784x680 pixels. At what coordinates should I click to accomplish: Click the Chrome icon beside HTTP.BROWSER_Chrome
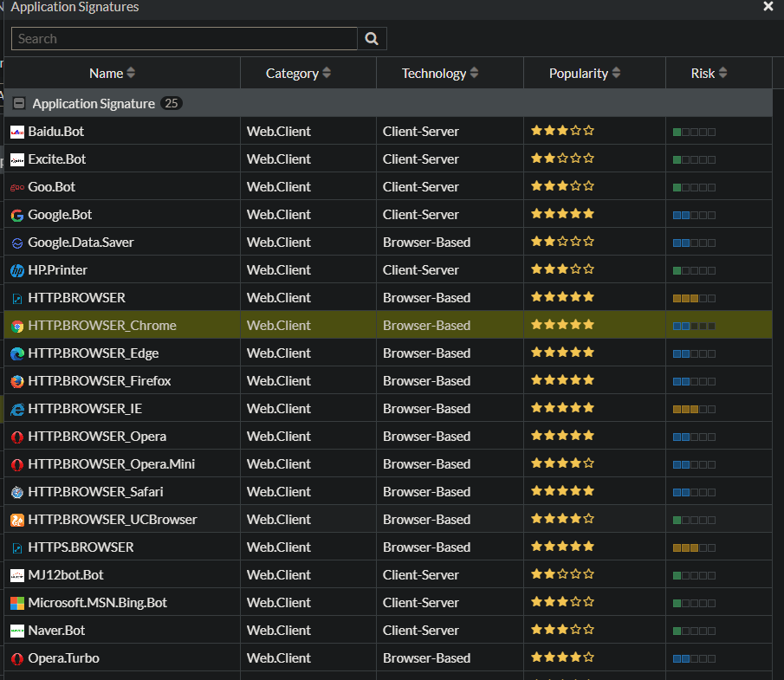coord(17,326)
